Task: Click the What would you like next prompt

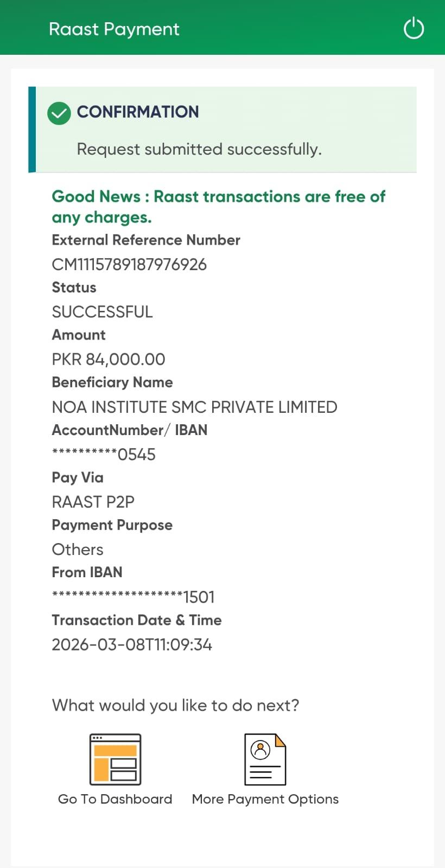Action: pyautogui.click(x=175, y=705)
